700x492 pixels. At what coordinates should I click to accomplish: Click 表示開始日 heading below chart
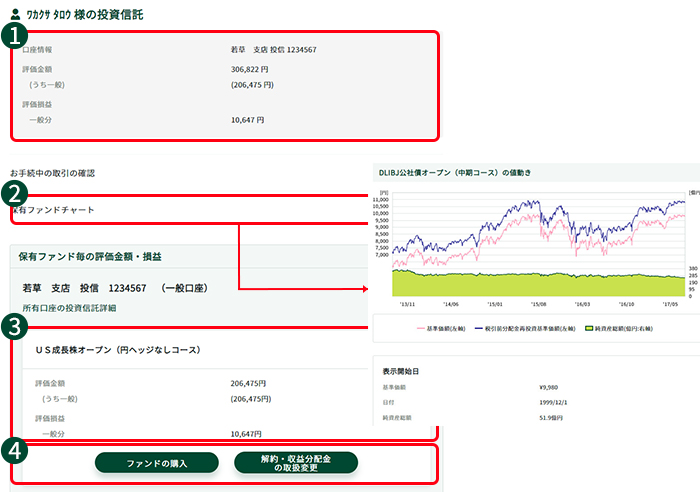(x=400, y=371)
